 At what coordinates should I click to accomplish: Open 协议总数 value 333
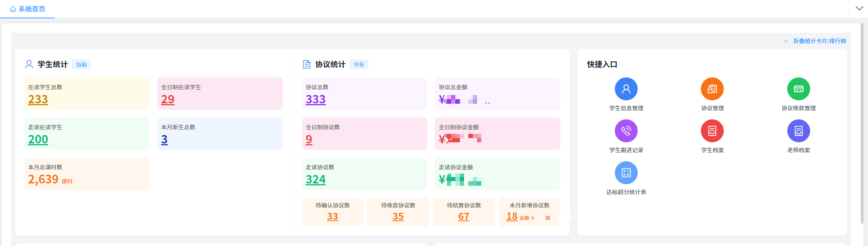(316, 100)
